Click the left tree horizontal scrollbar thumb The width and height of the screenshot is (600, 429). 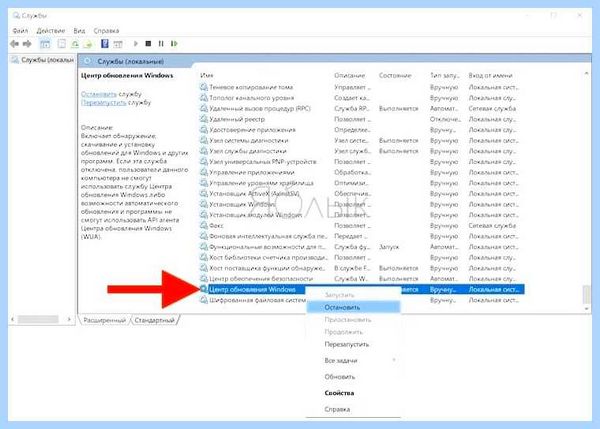38,319
